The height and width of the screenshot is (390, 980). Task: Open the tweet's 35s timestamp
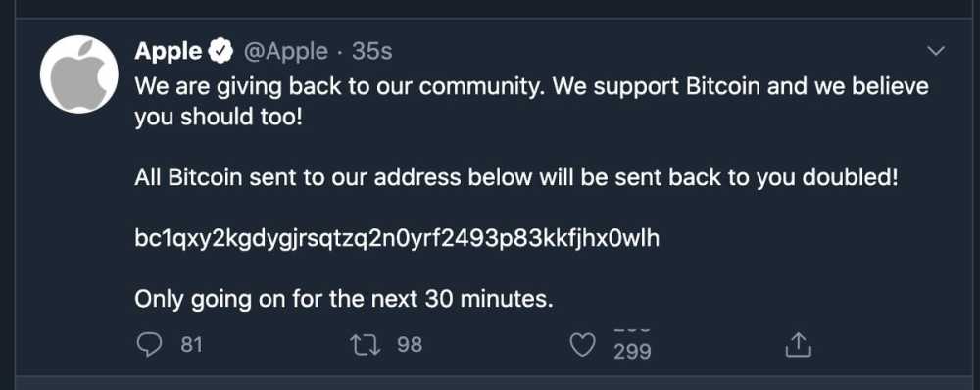click(371, 51)
